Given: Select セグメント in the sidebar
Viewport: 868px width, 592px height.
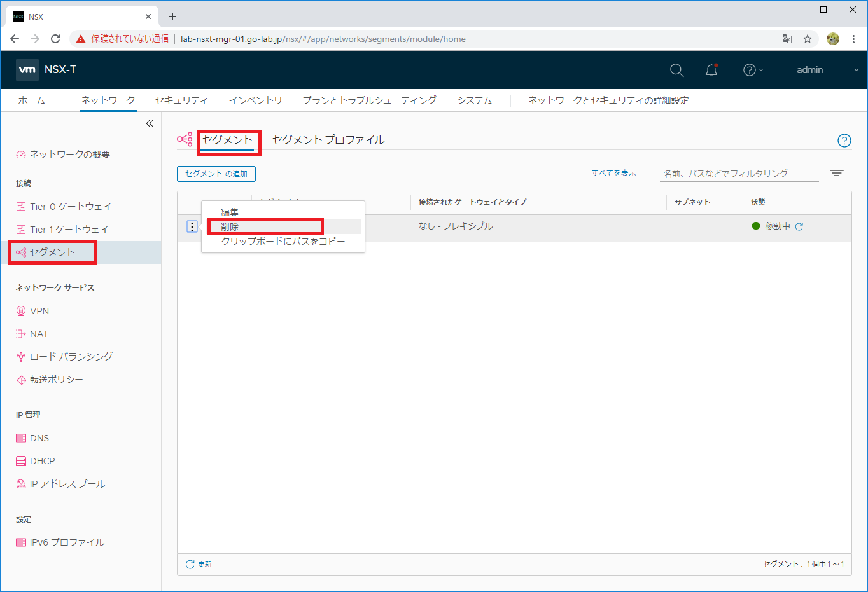Looking at the screenshot, I should (52, 252).
